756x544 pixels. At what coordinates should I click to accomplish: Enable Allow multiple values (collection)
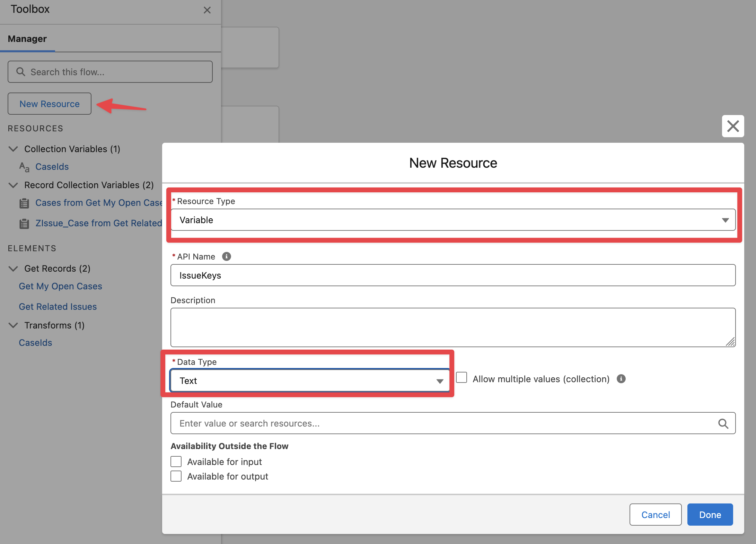tap(461, 378)
